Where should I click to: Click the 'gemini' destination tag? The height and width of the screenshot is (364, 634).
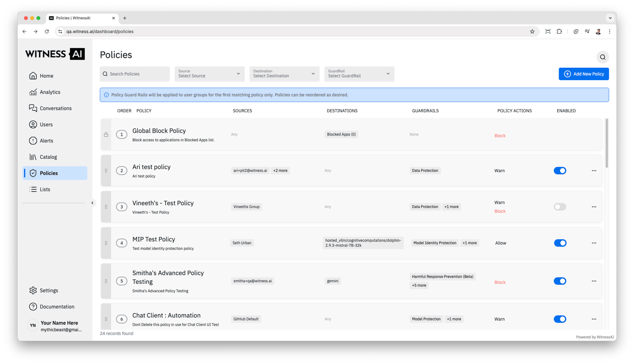[333, 281]
